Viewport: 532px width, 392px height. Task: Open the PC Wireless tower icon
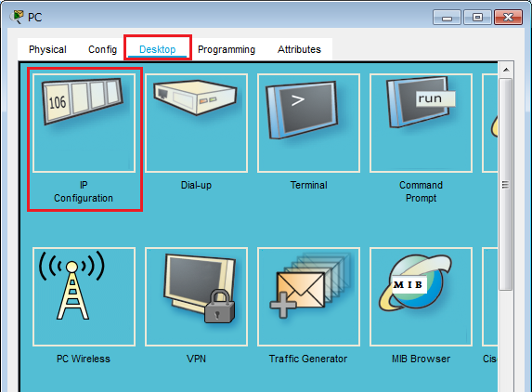(x=84, y=297)
